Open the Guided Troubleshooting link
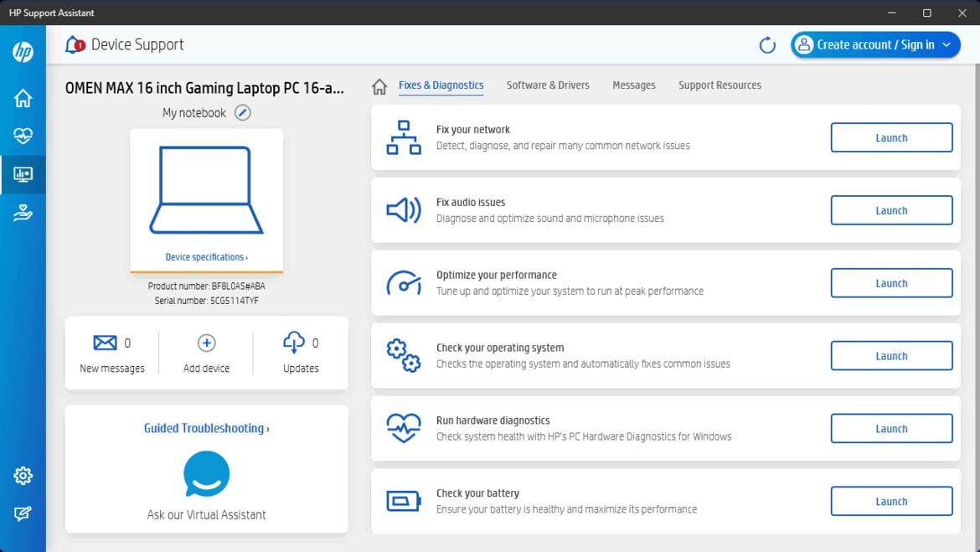The image size is (980, 552). click(206, 428)
